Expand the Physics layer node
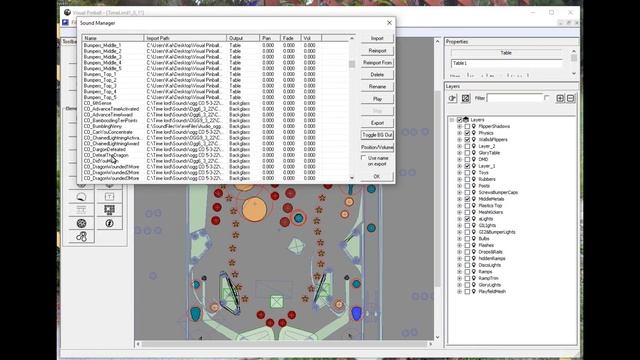The image size is (640, 360). coord(460,133)
